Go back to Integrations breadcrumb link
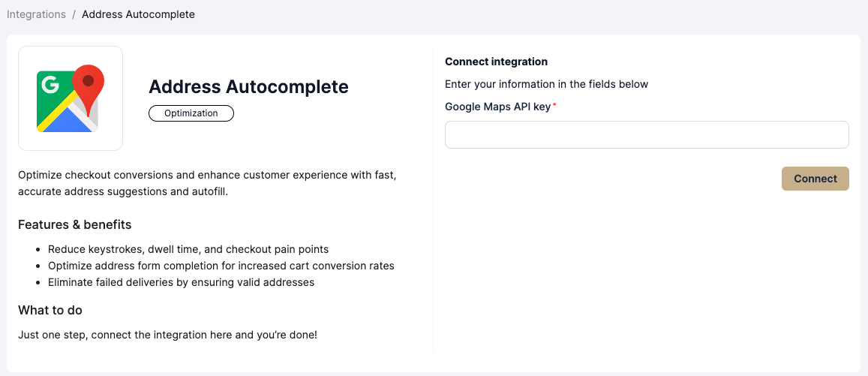This screenshot has height=376, width=868. point(36,14)
